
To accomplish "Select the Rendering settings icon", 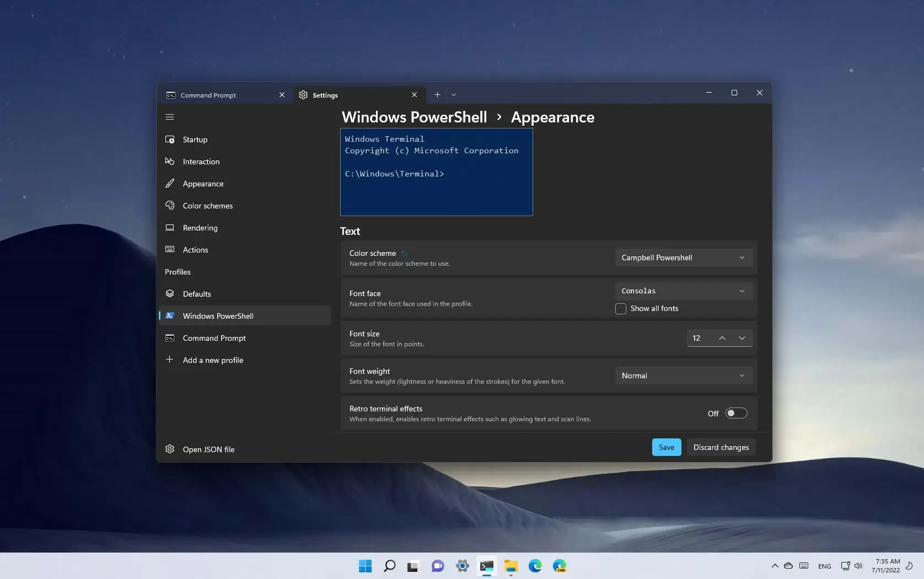I will coord(170,227).
